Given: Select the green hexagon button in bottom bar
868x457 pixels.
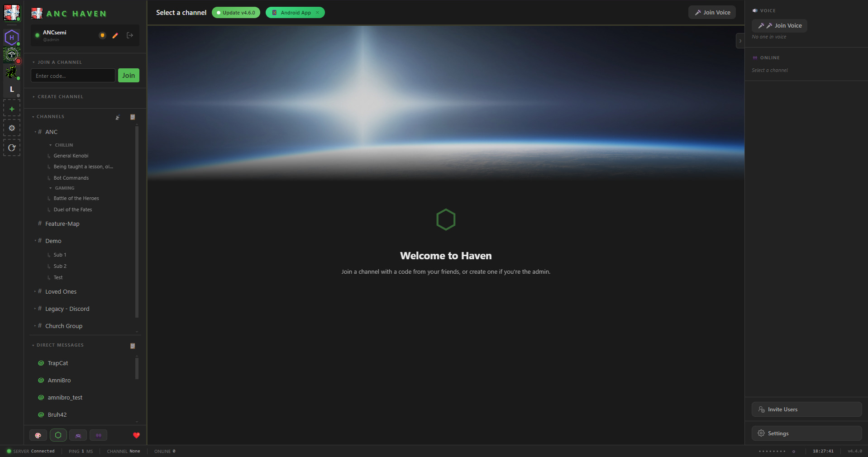Looking at the screenshot, I should (x=58, y=435).
